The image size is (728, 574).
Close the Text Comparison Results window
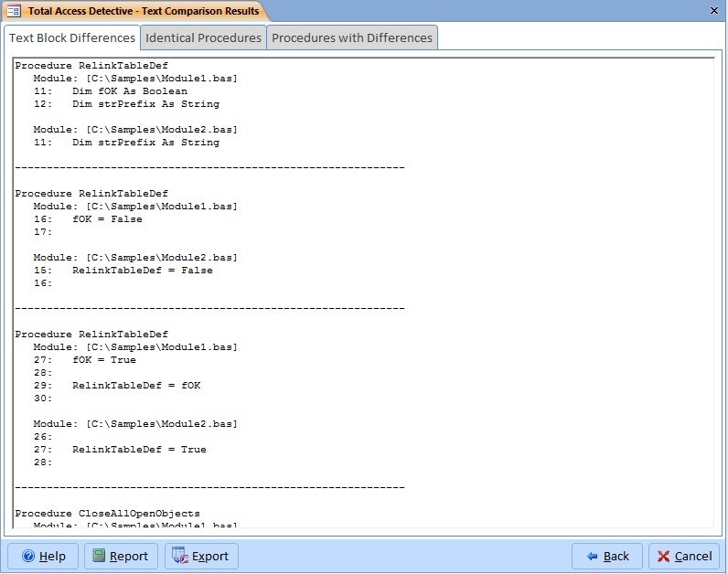pos(713,10)
